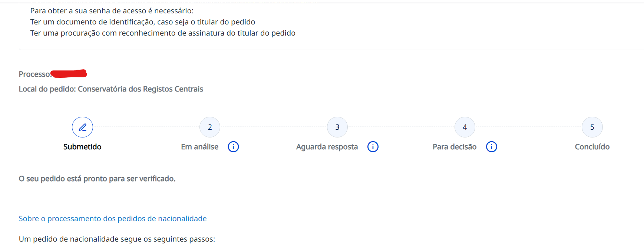Select step circle number 2
This screenshot has width=644, height=249.
click(210, 127)
